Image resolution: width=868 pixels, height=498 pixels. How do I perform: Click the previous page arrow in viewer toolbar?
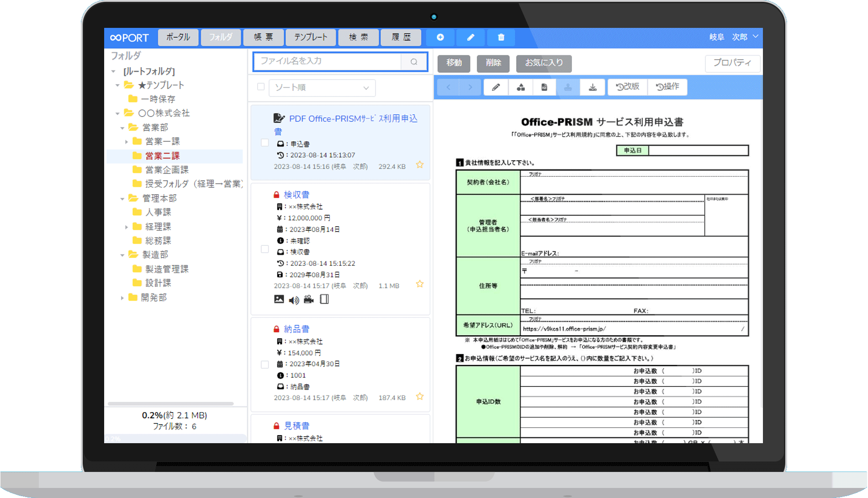(x=448, y=87)
